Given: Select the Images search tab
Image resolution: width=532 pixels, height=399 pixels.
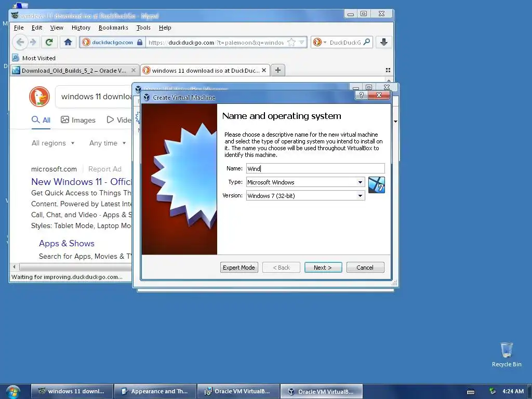Looking at the screenshot, I should tap(78, 120).
